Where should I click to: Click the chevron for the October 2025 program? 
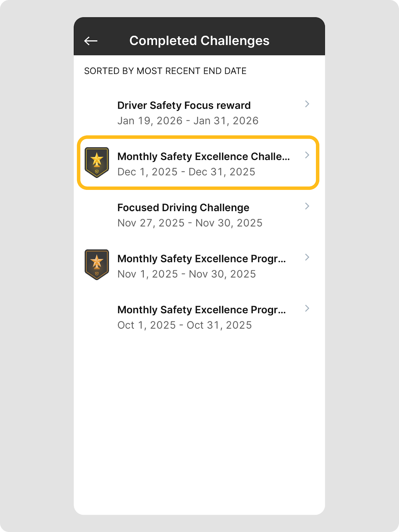[x=307, y=309]
